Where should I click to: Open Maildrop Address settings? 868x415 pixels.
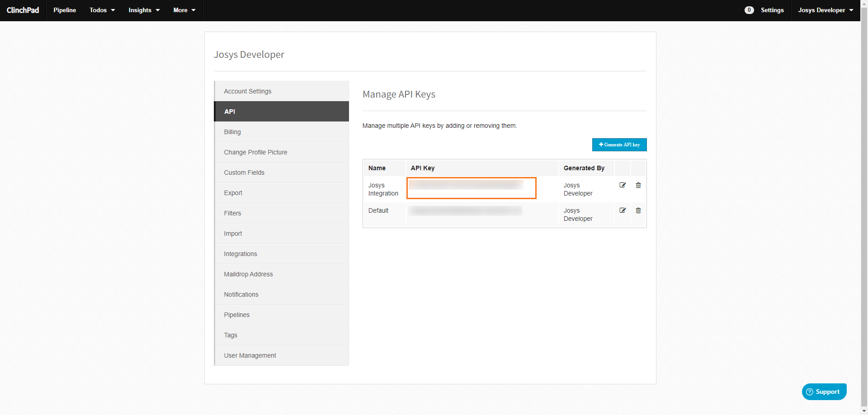pos(282,274)
